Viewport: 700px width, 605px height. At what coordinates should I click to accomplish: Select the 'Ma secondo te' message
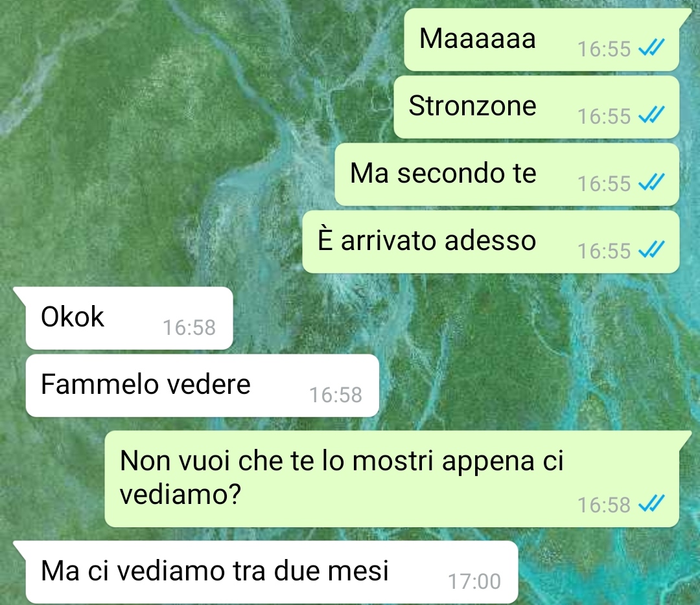pos(507,174)
